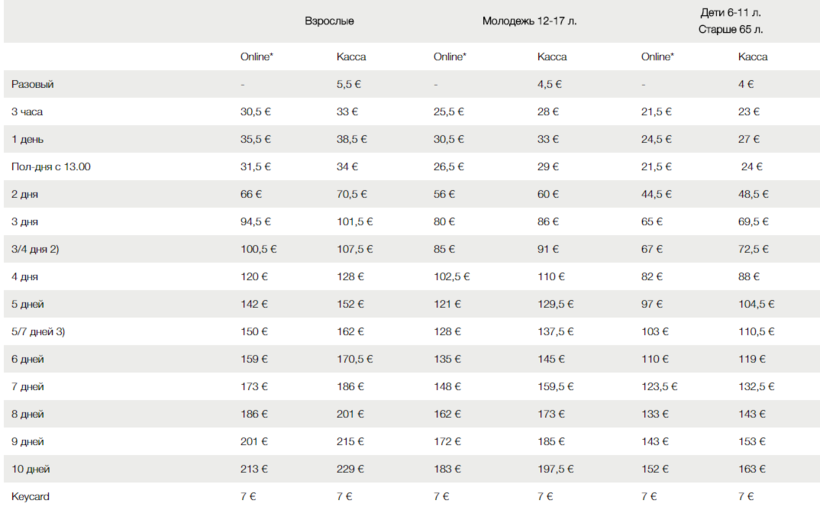Click the 197,5 € youth price cell

point(556,469)
